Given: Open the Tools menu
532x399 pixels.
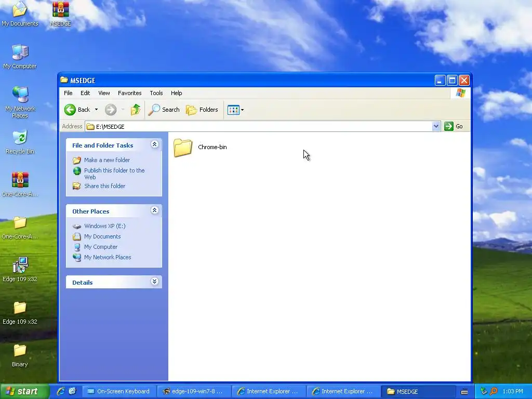Looking at the screenshot, I should coord(156,93).
